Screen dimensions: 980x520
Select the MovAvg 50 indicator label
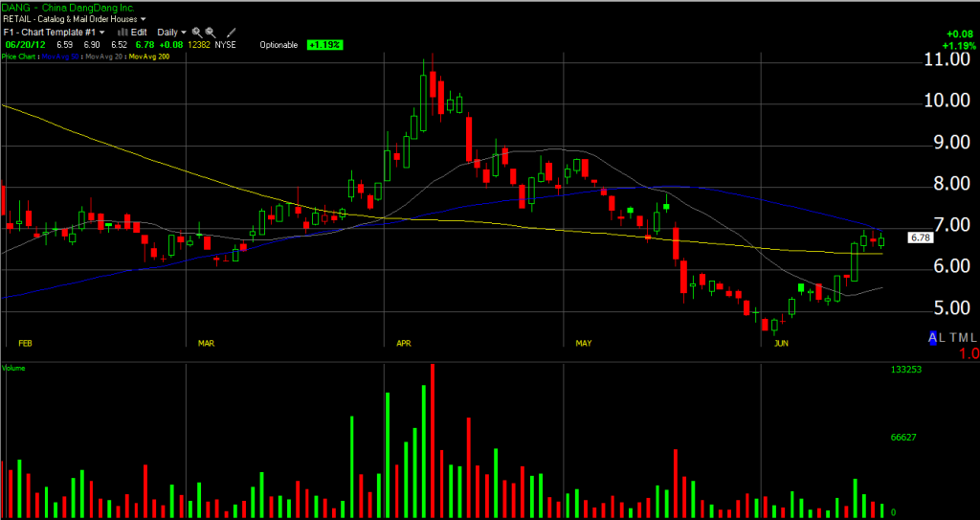(x=62, y=57)
